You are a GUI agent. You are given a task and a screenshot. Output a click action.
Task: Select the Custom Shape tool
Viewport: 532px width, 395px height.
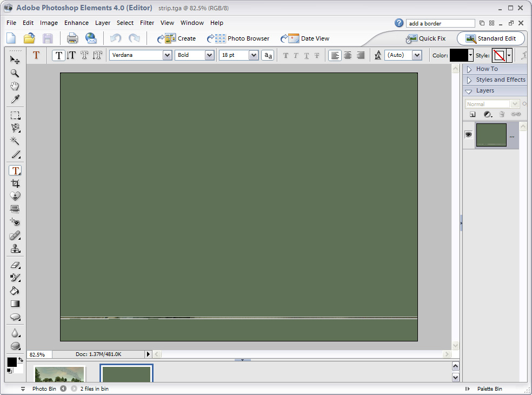15,317
